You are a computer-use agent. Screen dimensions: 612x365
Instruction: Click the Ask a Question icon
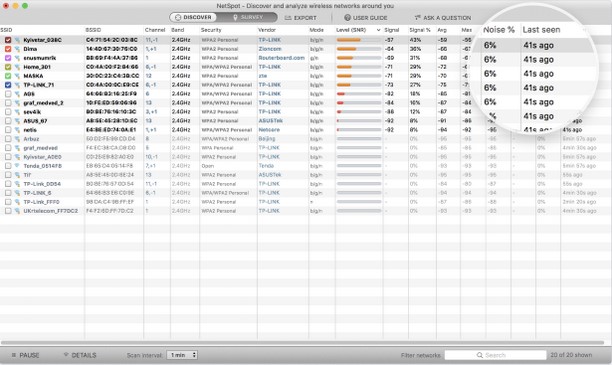418,18
